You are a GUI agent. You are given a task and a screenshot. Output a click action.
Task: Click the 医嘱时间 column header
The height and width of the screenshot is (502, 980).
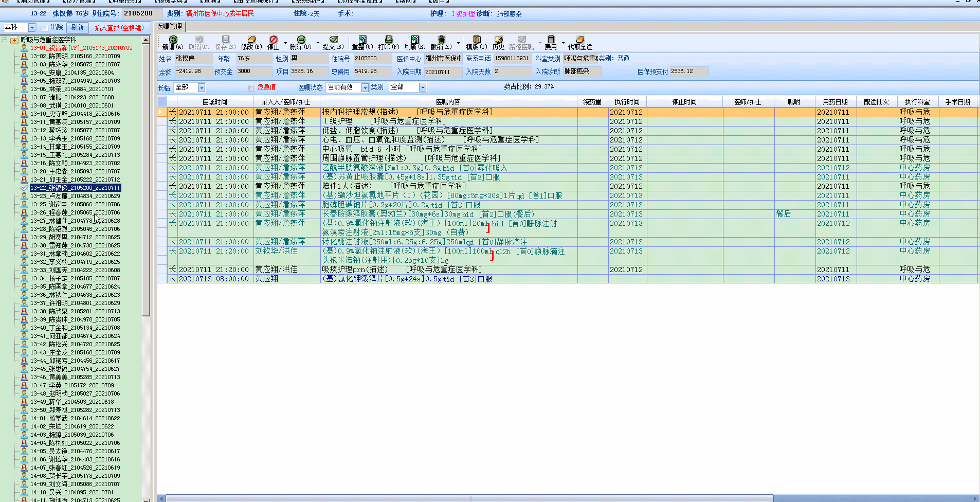click(x=214, y=102)
